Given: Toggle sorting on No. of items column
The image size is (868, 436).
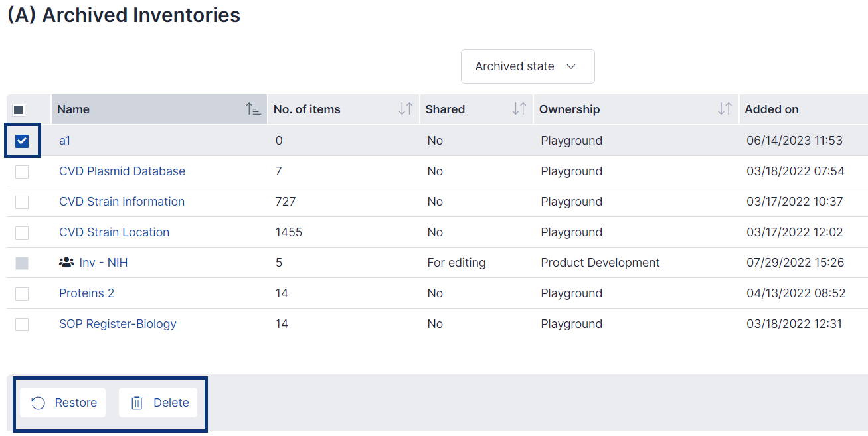Looking at the screenshot, I should click(x=406, y=109).
